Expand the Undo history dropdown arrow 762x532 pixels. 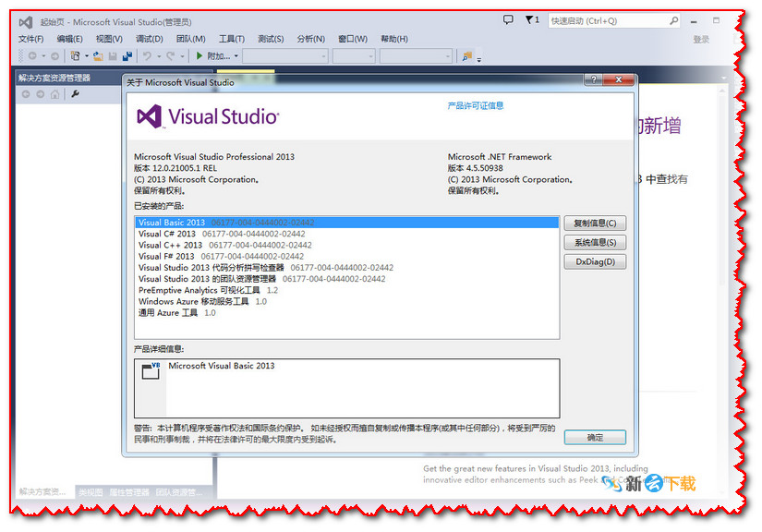pyautogui.click(x=159, y=56)
